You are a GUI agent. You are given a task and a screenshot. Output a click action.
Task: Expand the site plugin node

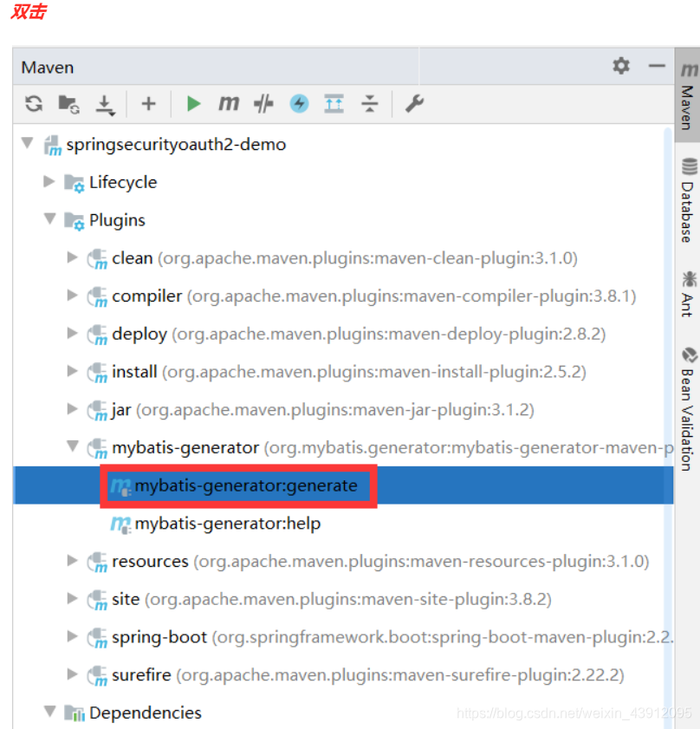(72, 598)
